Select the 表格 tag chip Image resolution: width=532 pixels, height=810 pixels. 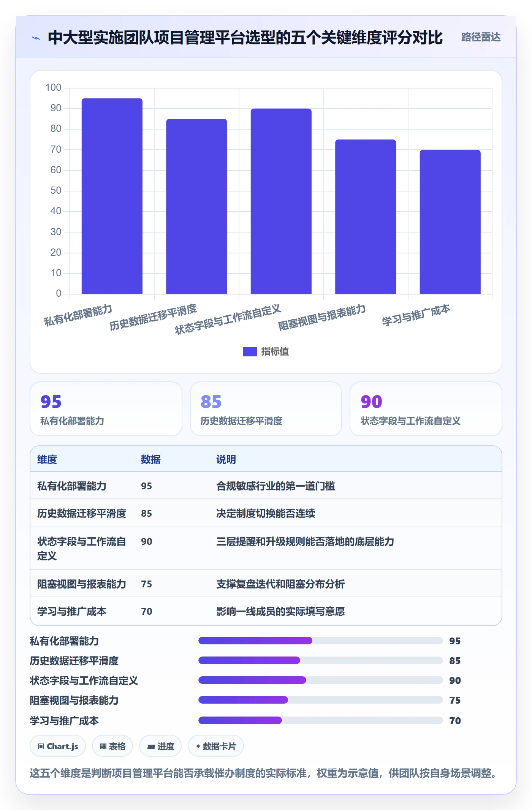(x=112, y=746)
